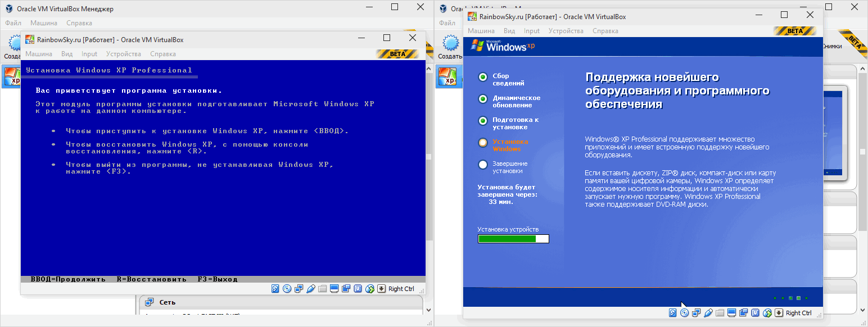Open Input menu in right VM window
The image size is (868, 327).
click(x=532, y=31)
